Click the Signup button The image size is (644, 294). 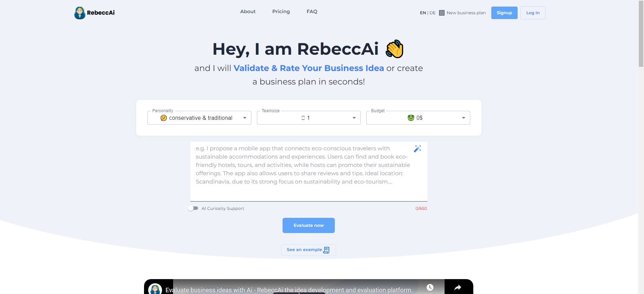[504, 13]
